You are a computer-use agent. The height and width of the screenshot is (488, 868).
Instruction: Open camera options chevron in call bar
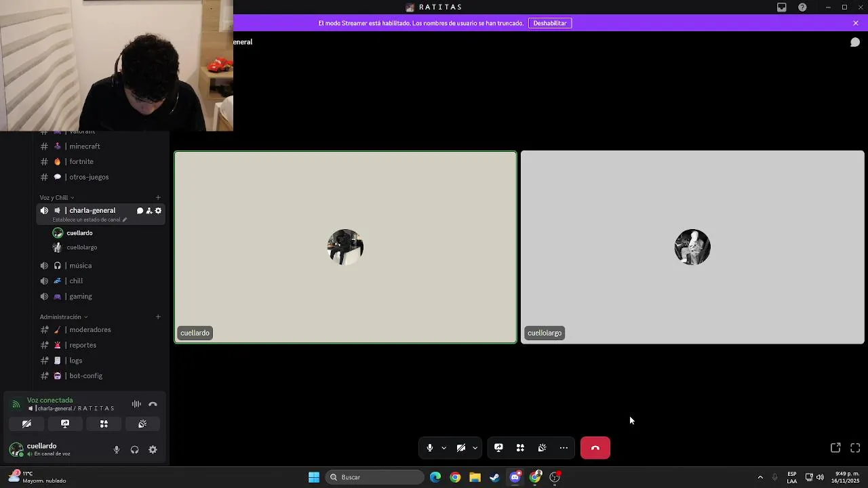pos(475,448)
